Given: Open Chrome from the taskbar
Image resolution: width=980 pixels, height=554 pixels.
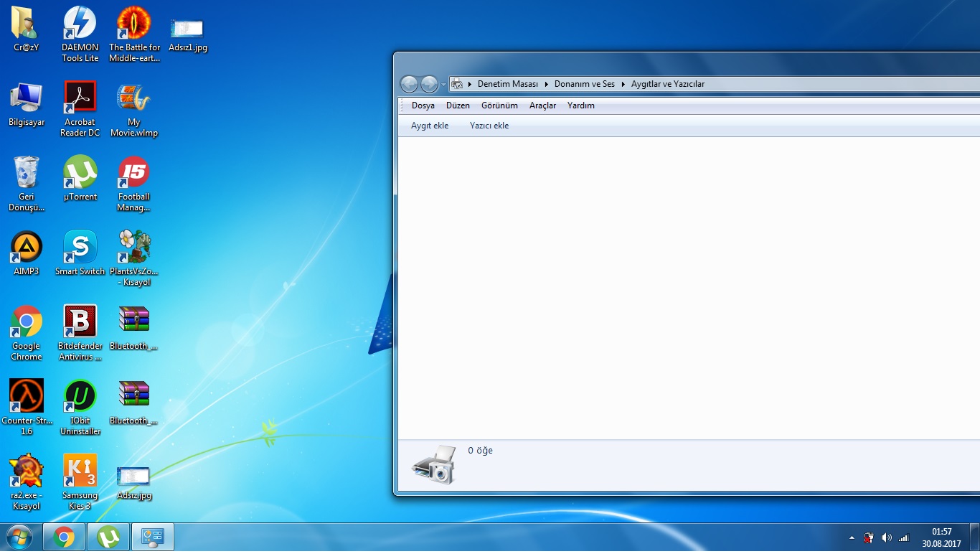Looking at the screenshot, I should [x=64, y=537].
